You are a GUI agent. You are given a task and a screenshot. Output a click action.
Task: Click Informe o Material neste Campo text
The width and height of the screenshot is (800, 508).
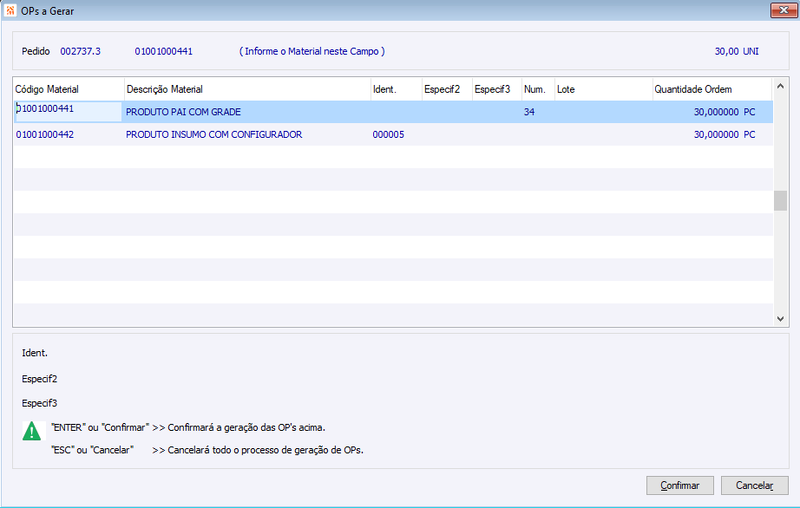click(312, 52)
